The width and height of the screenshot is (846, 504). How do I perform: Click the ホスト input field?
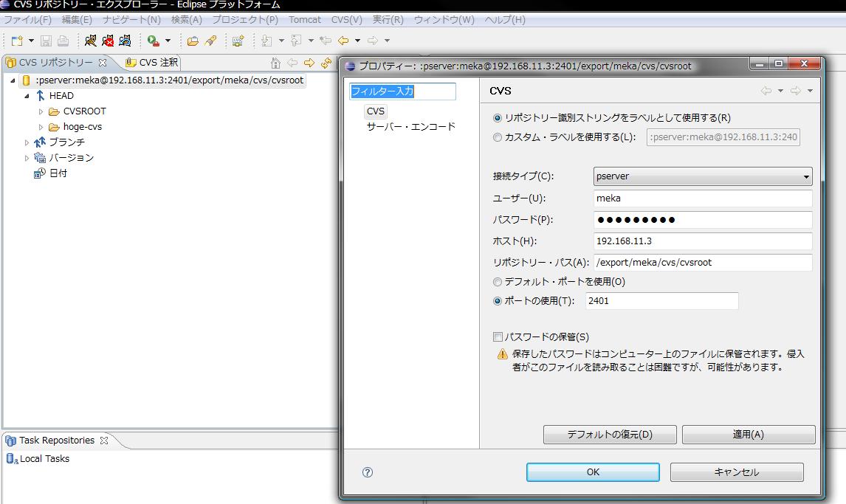(x=703, y=241)
